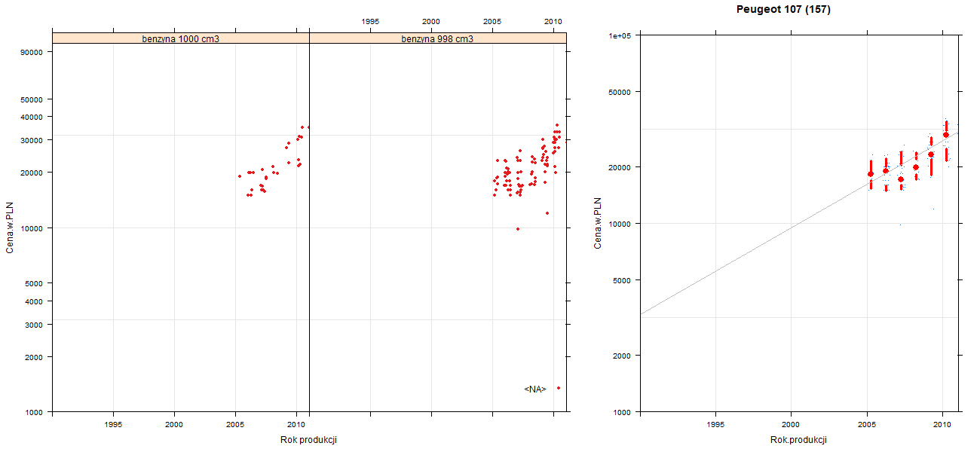Click the 50000 tick label on the Peugeot 107 chart
This screenshot has width=980, height=452.
tap(620, 92)
